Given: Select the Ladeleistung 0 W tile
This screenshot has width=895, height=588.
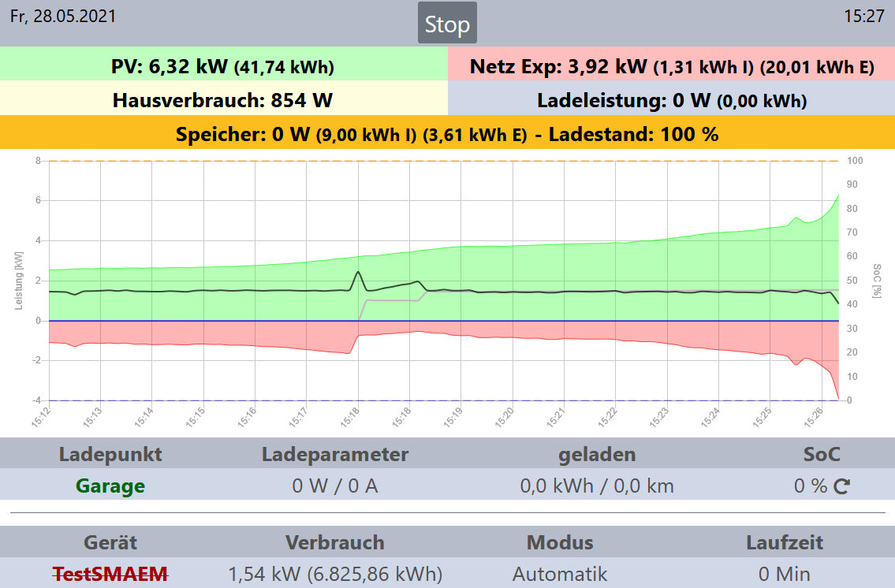Looking at the screenshot, I should click(x=671, y=98).
